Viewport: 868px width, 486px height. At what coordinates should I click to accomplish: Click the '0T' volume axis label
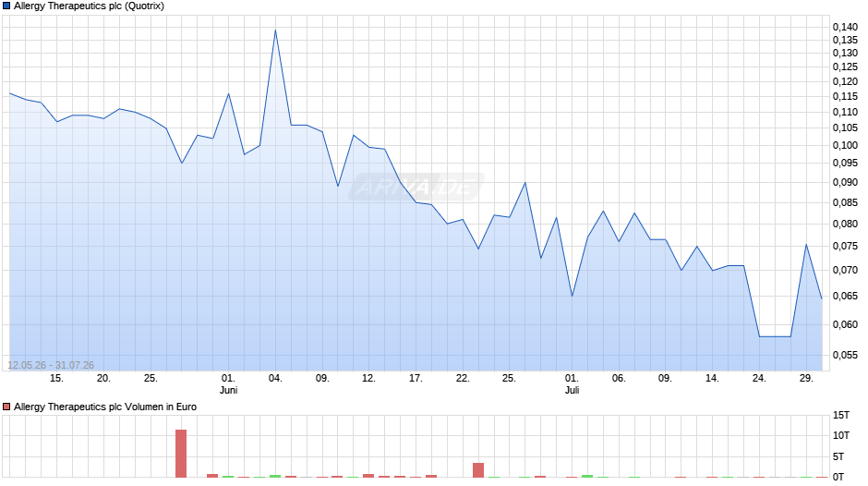point(839,477)
